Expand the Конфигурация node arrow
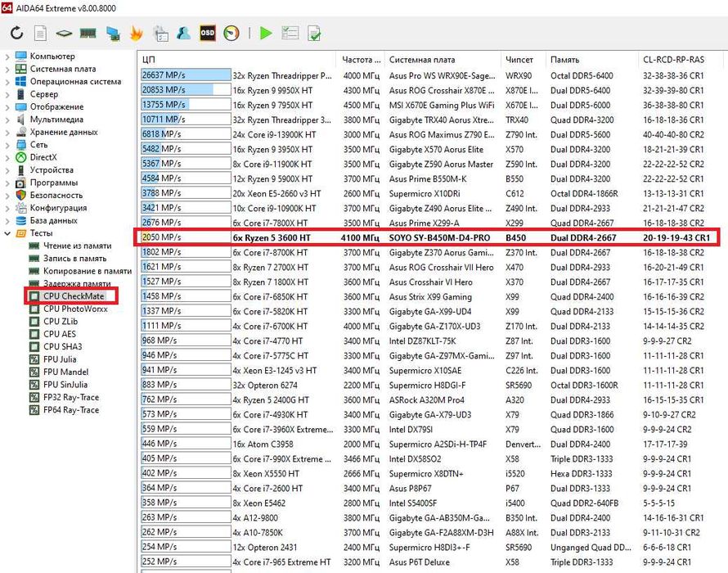728x573 pixels. click(7, 208)
